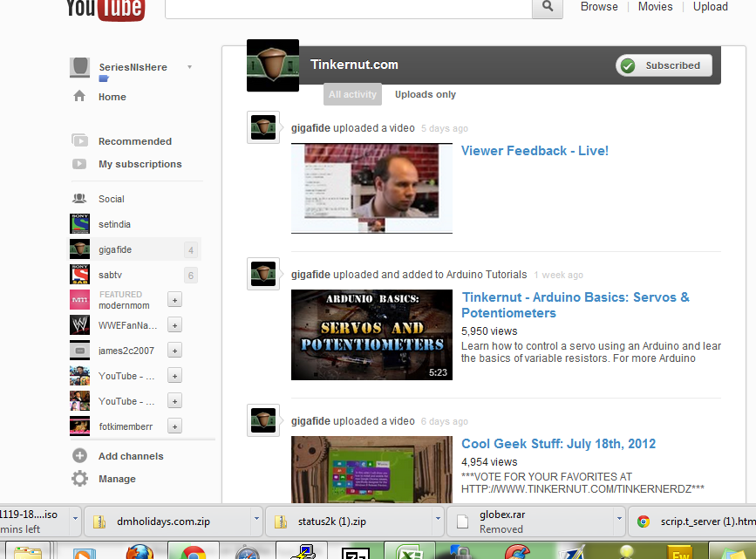The image size is (756, 559).
Task: Click the sabtv unread count badge 6
Action: tap(191, 276)
